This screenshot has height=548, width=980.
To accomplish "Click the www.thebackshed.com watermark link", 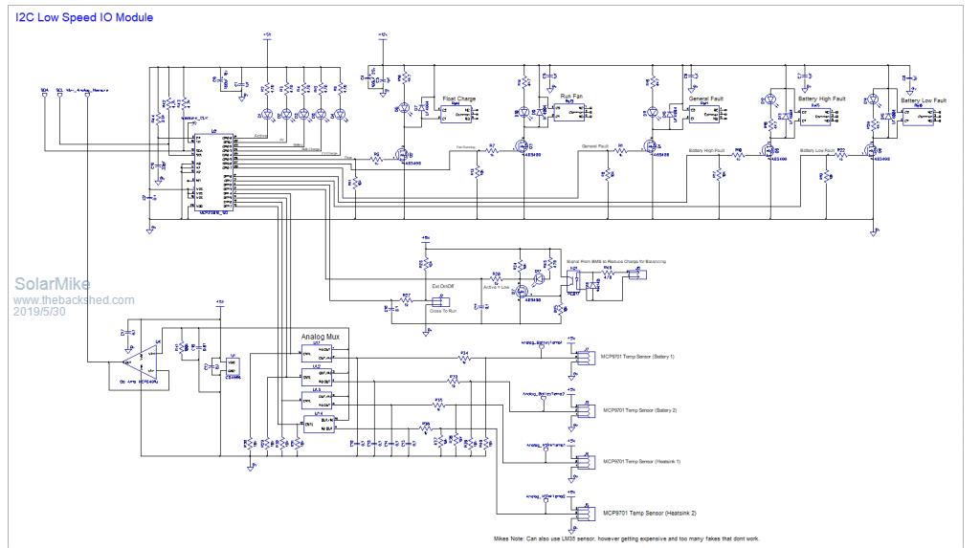I will (74, 299).
